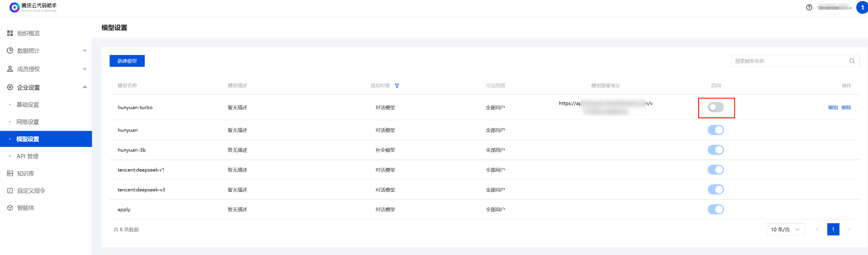Screen dimensions: 868x255
Task: Click the filter icon beside 应用对象
Action: (397, 86)
